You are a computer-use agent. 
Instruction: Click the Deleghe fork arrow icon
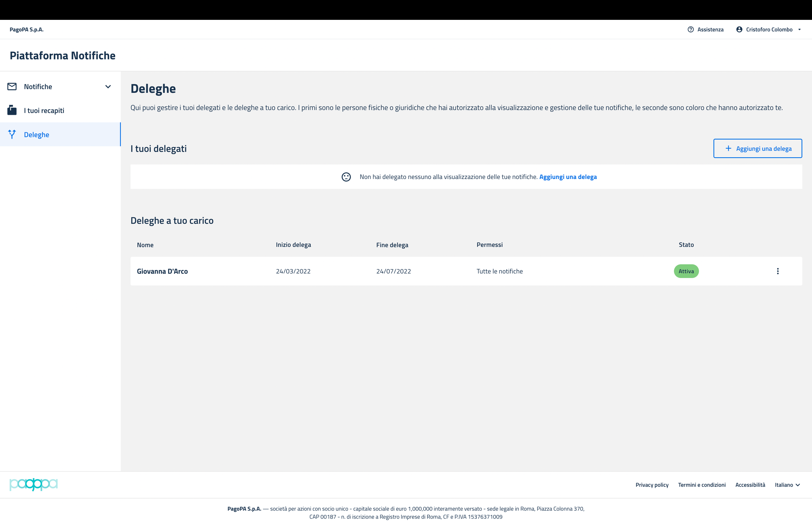point(12,134)
